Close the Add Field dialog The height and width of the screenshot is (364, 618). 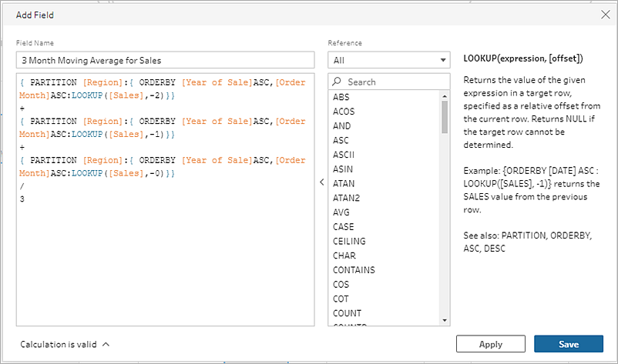click(x=606, y=15)
